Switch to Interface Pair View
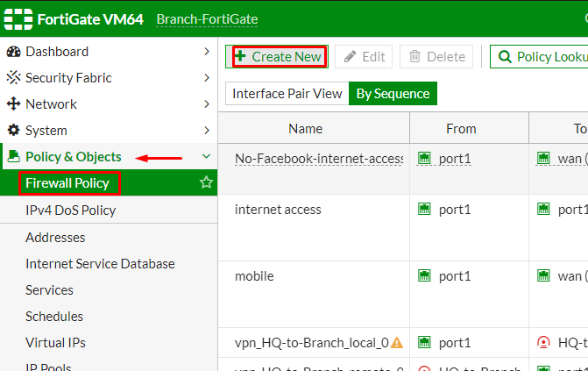The height and width of the screenshot is (371, 588). 287,94
